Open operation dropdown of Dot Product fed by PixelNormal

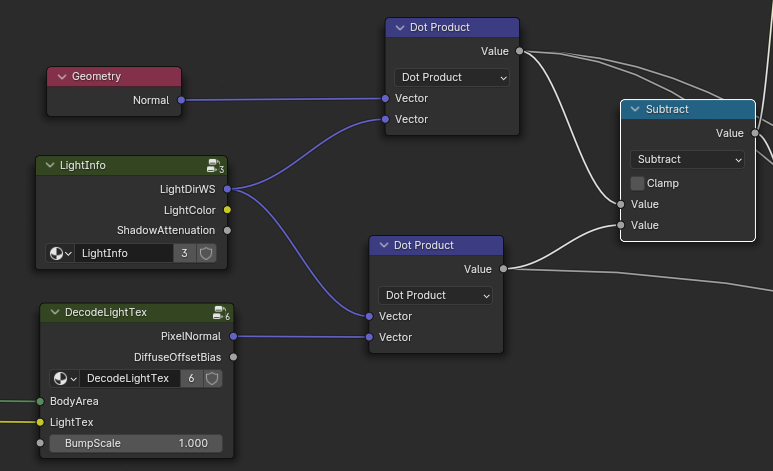435,295
